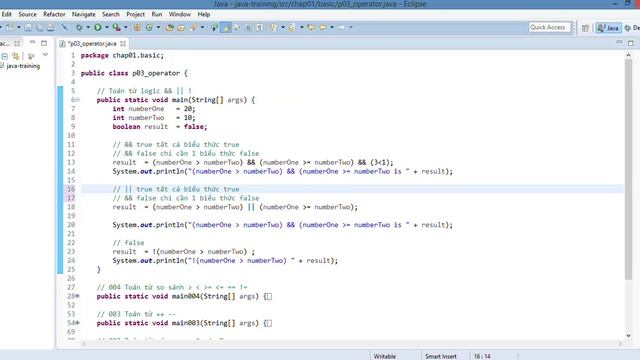Click the Save All toolbar icon
The image size is (640, 360).
pos(39,27)
